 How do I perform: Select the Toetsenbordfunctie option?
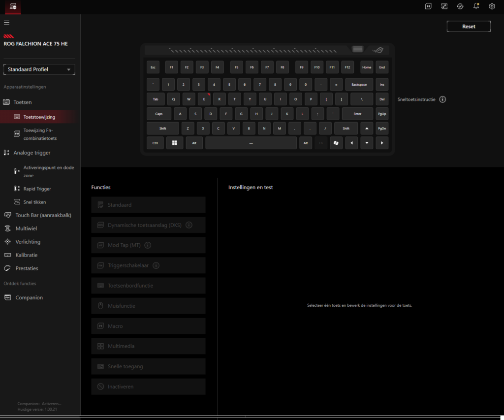point(148,286)
